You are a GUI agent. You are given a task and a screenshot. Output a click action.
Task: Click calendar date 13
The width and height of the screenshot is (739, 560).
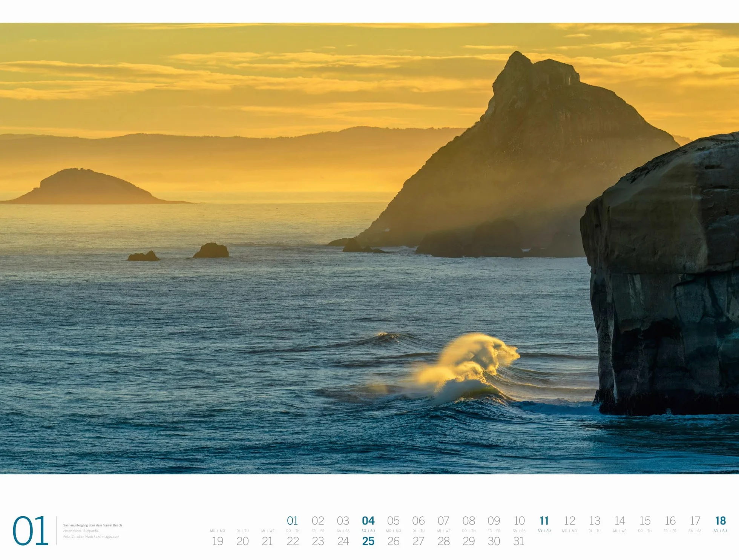click(595, 521)
